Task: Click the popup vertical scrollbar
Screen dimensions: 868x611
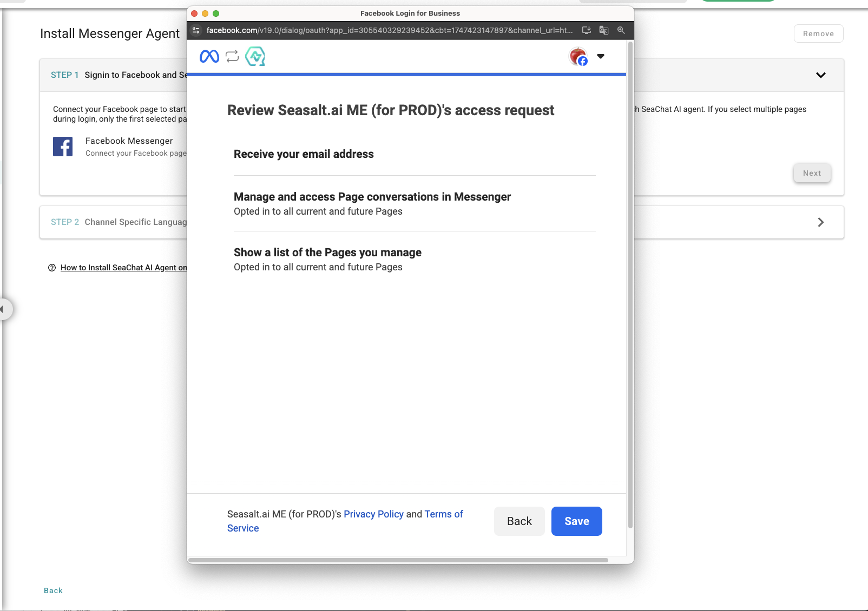Action: (x=630, y=285)
